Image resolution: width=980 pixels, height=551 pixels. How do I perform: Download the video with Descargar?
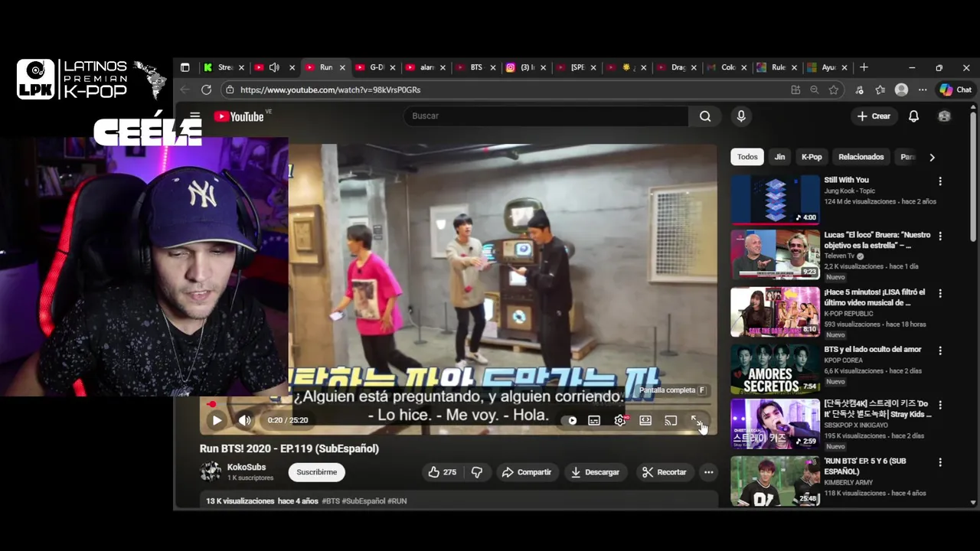[595, 472]
